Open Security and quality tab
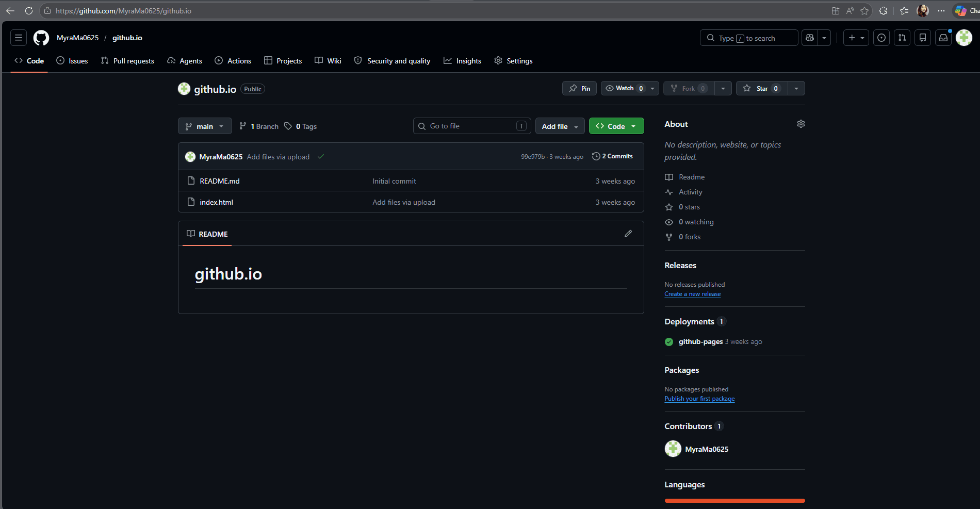The height and width of the screenshot is (509, 980). pos(393,61)
